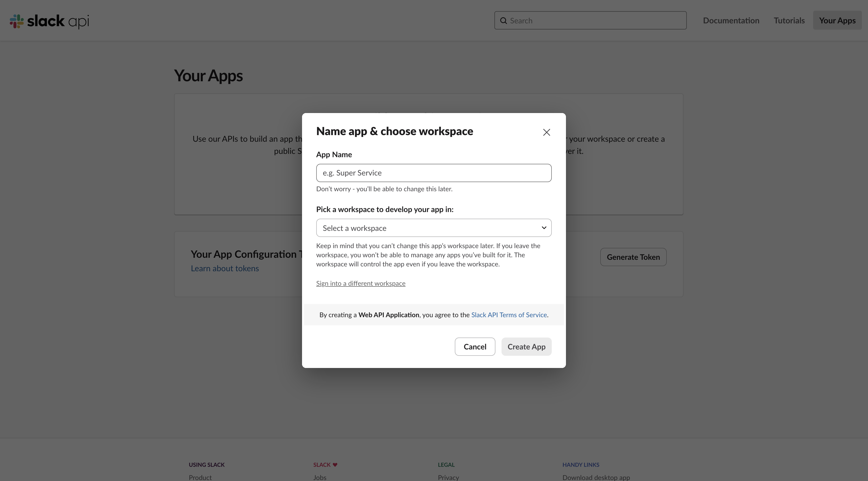Click the HANDY LINKS footer heading

581,465
